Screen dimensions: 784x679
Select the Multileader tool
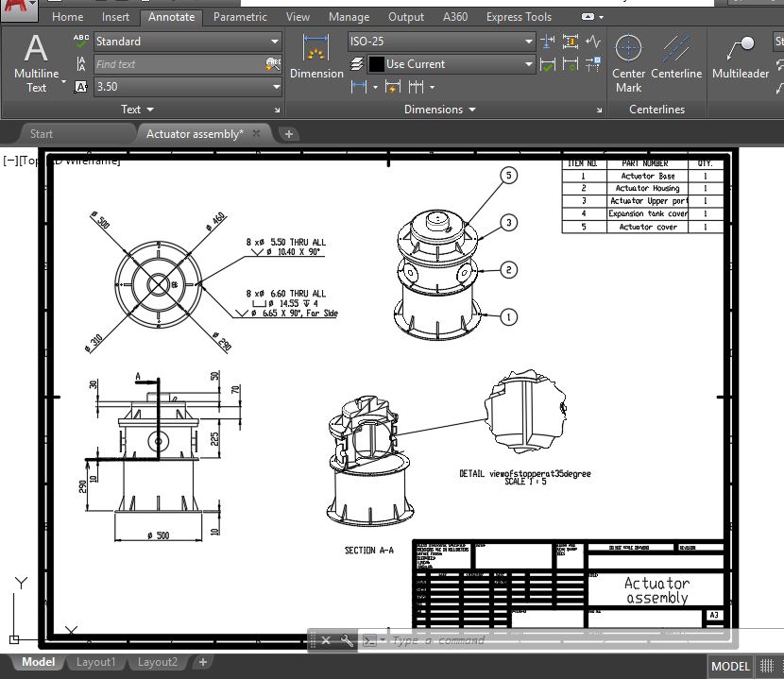click(x=740, y=57)
